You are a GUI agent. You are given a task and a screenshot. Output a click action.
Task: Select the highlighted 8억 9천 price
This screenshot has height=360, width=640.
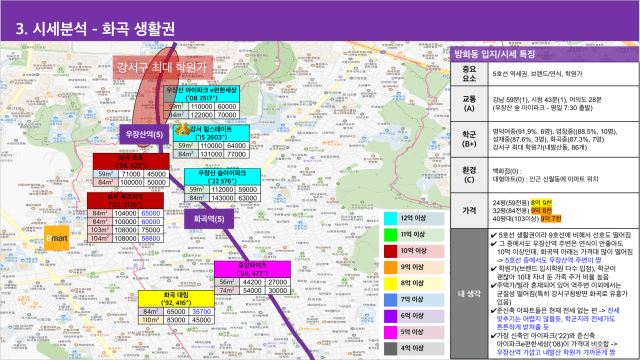[541, 202]
